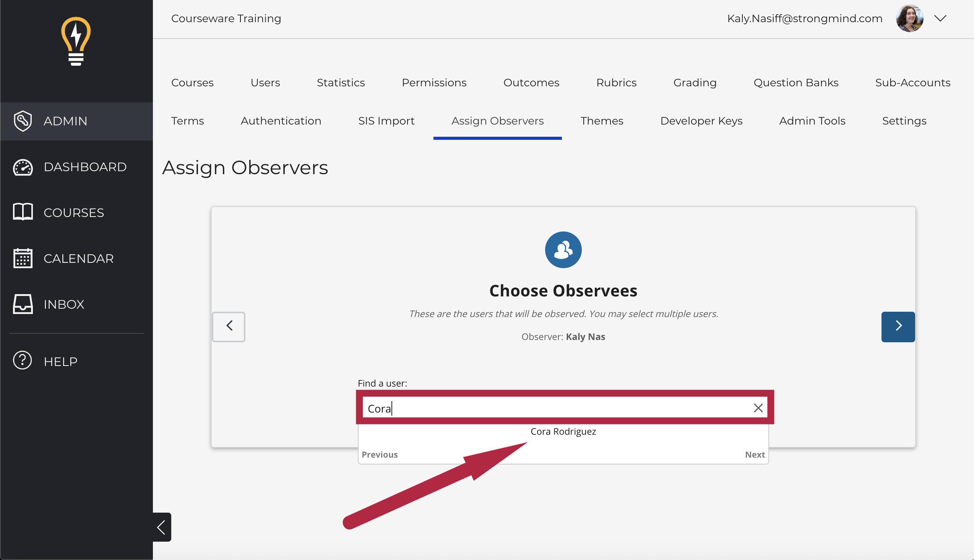Open the Help question mark icon

click(x=22, y=360)
